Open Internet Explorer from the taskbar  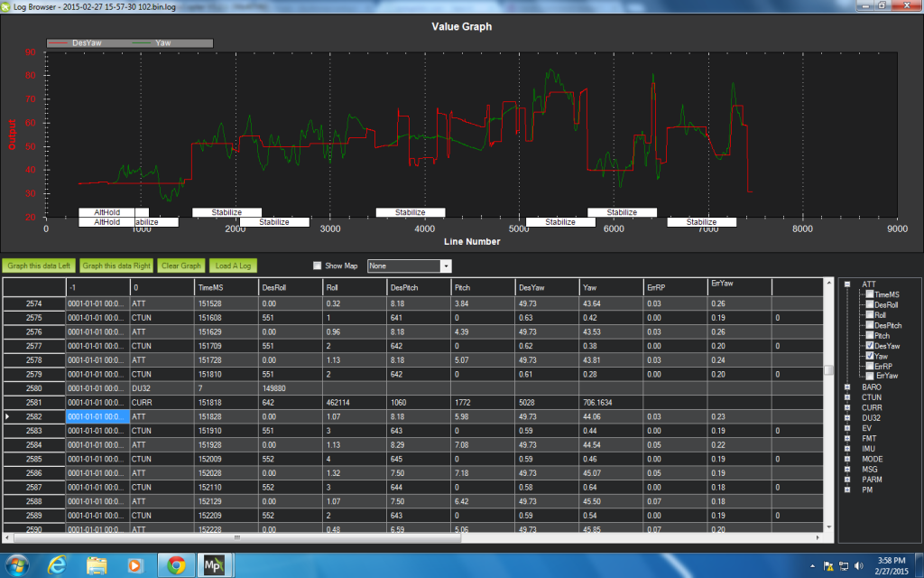[57, 565]
